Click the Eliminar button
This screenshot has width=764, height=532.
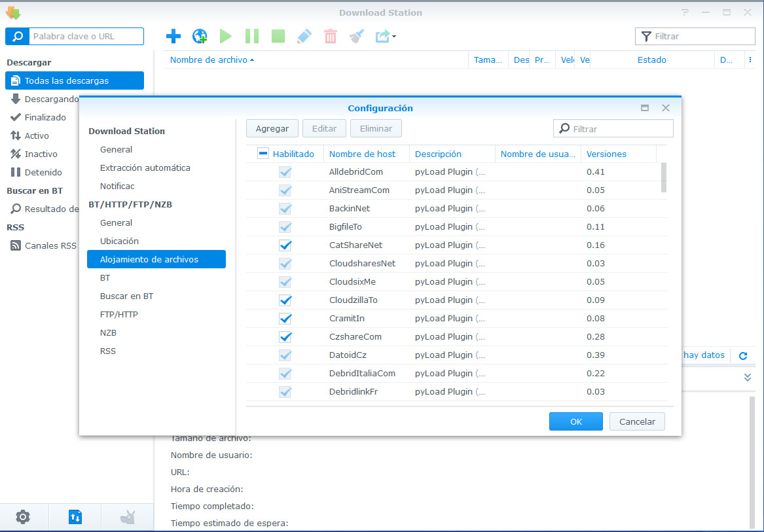[x=376, y=129]
